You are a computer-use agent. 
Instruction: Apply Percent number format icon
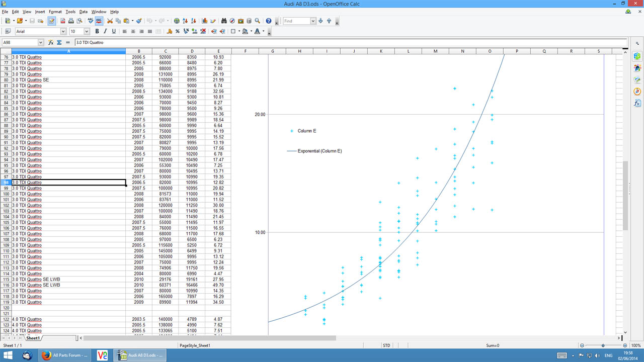click(x=178, y=31)
